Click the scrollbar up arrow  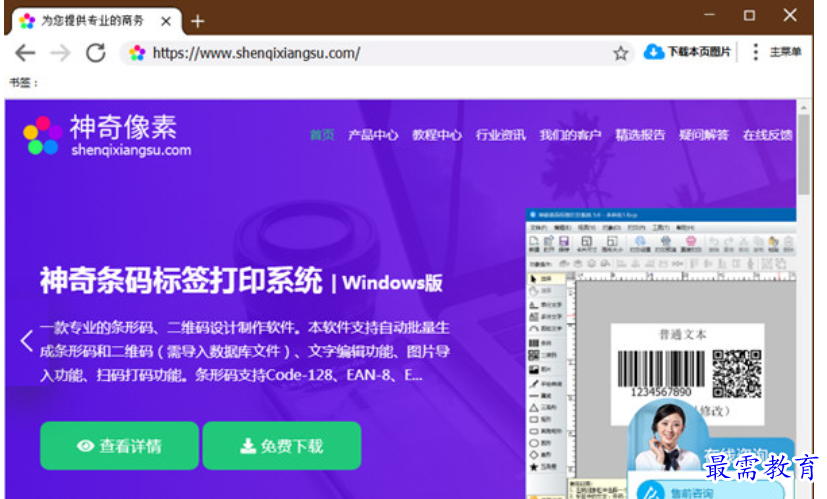coord(803,107)
